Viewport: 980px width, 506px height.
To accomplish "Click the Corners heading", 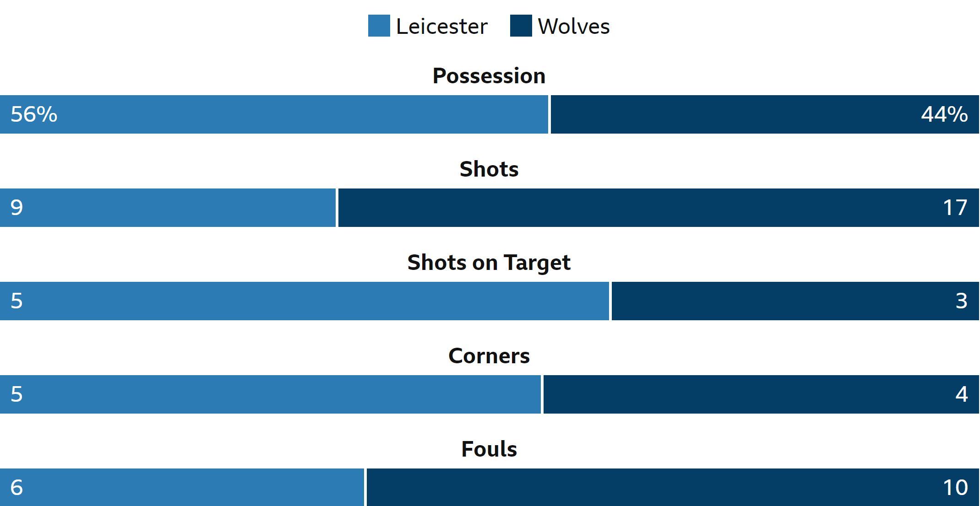I will pos(489,356).
